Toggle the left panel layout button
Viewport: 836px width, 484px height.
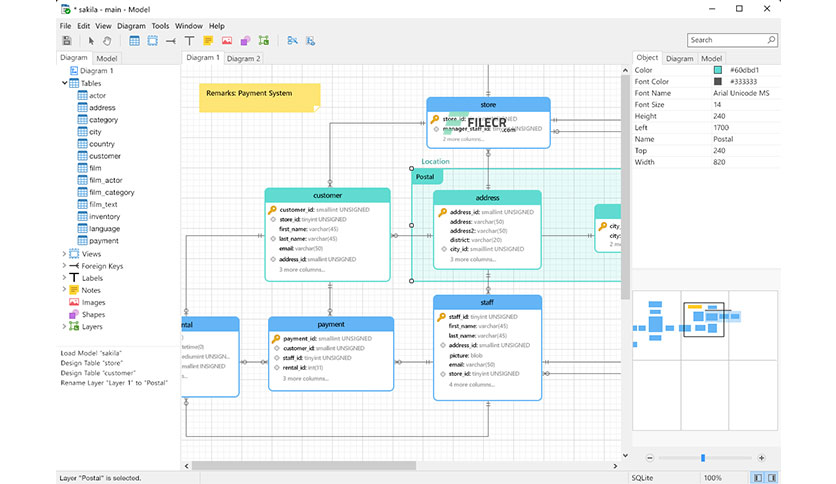click(757, 478)
